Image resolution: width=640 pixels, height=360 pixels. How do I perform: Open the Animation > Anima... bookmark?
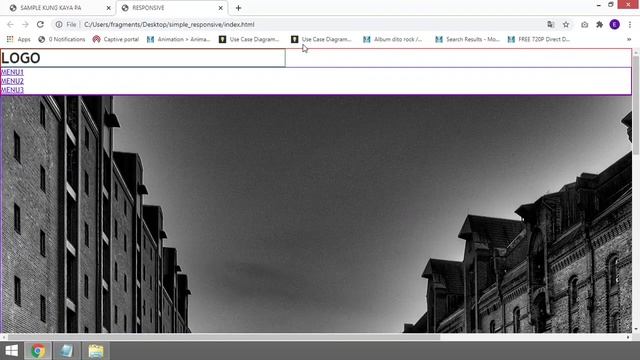click(x=178, y=39)
